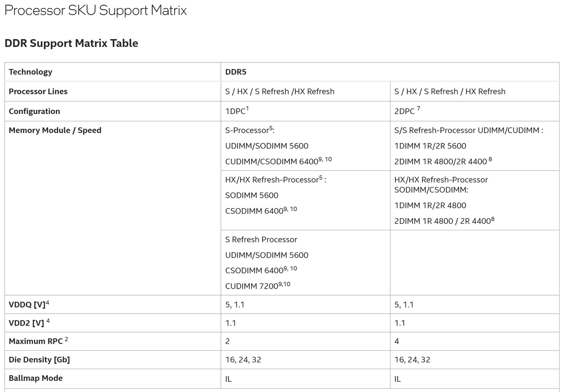Open footnote 4 beside "VDD2 [V]"

(x=48, y=321)
